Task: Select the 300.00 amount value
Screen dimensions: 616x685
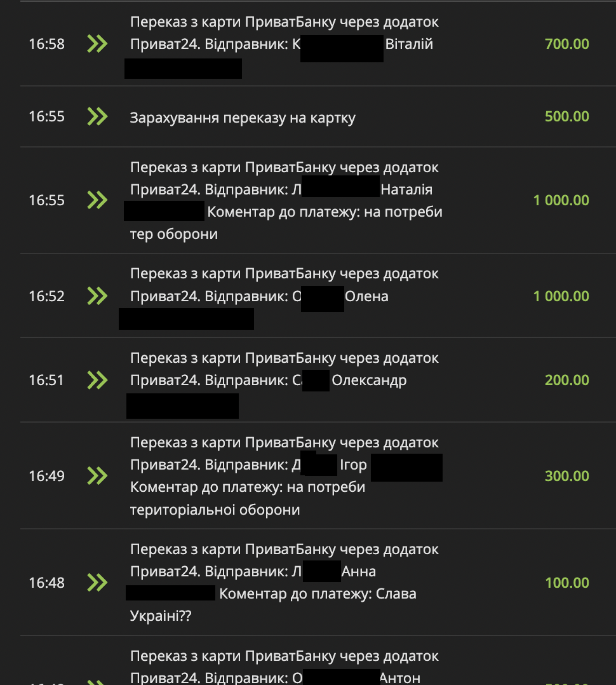Action: click(566, 476)
